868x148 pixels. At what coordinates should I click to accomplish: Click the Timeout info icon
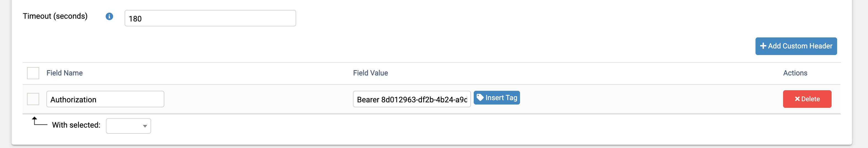pyautogui.click(x=109, y=17)
